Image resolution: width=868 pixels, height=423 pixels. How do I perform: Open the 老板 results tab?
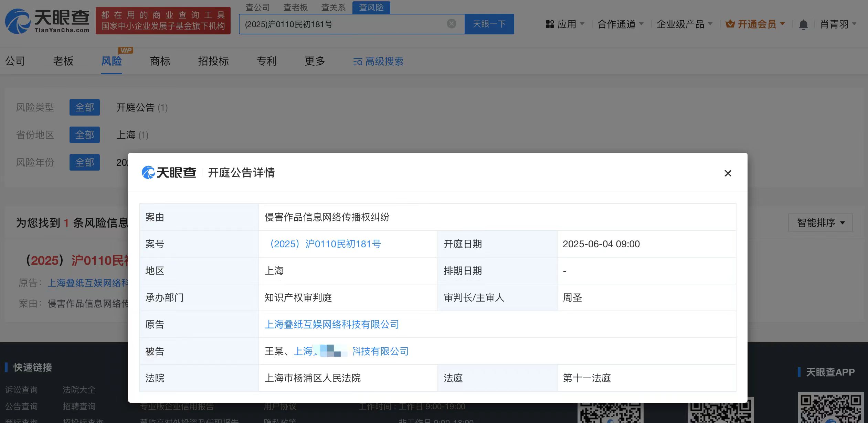click(x=63, y=61)
